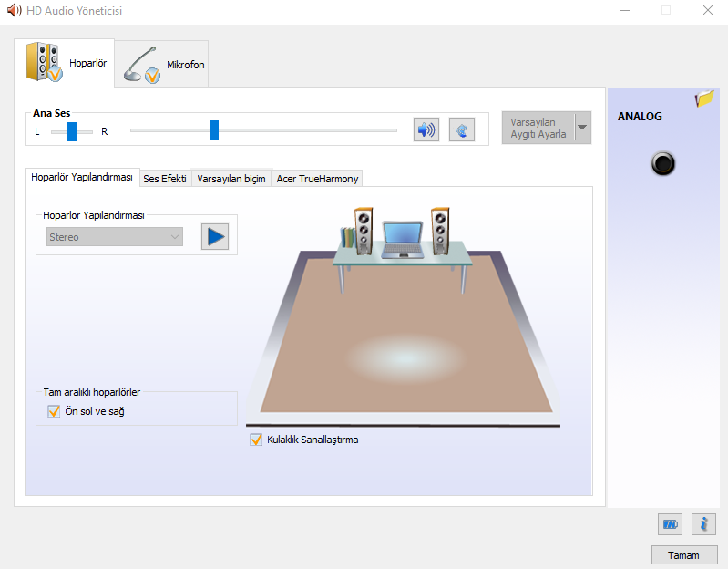This screenshot has height=569, width=728.
Task: Open the information icon button
Action: 703,524
